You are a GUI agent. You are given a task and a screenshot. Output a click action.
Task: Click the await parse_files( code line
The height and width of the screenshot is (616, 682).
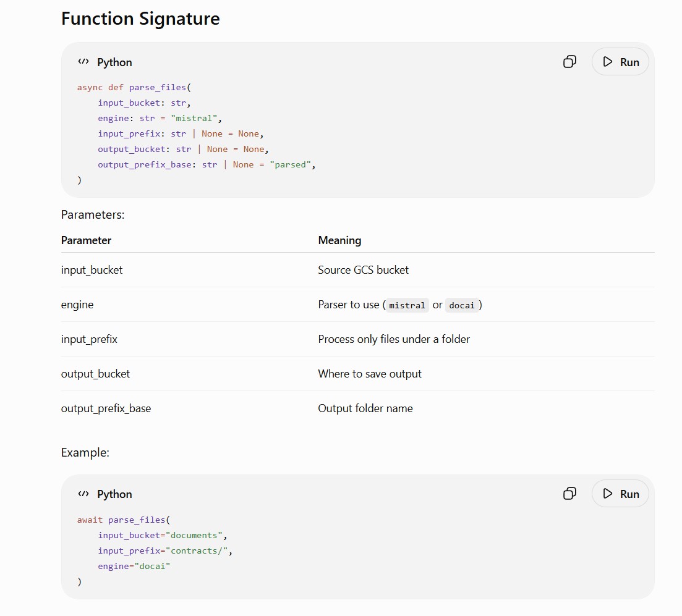(124, 520)
